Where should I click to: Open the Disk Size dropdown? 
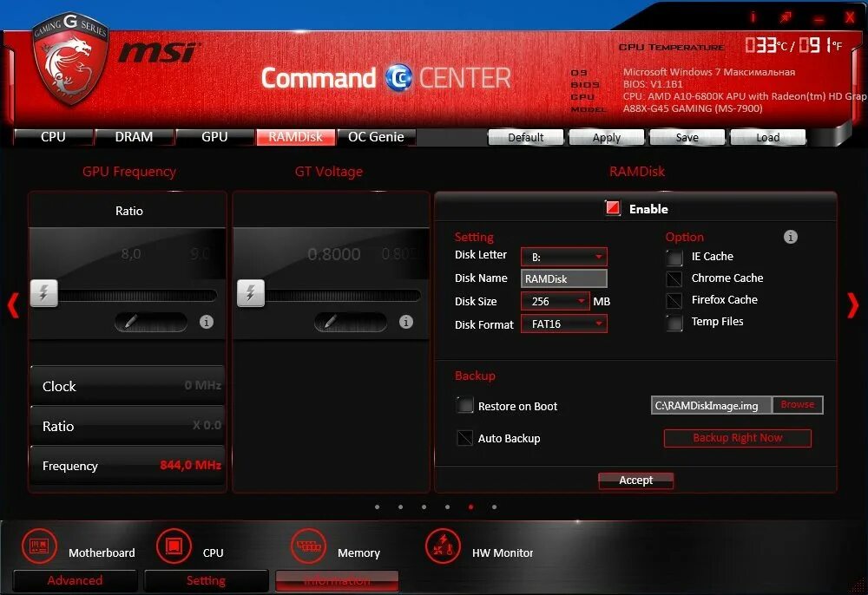coord(556,301)
